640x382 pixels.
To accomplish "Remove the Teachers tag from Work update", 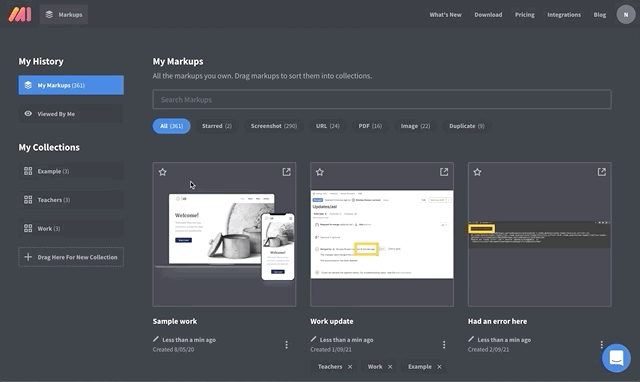I will (350, 367).
